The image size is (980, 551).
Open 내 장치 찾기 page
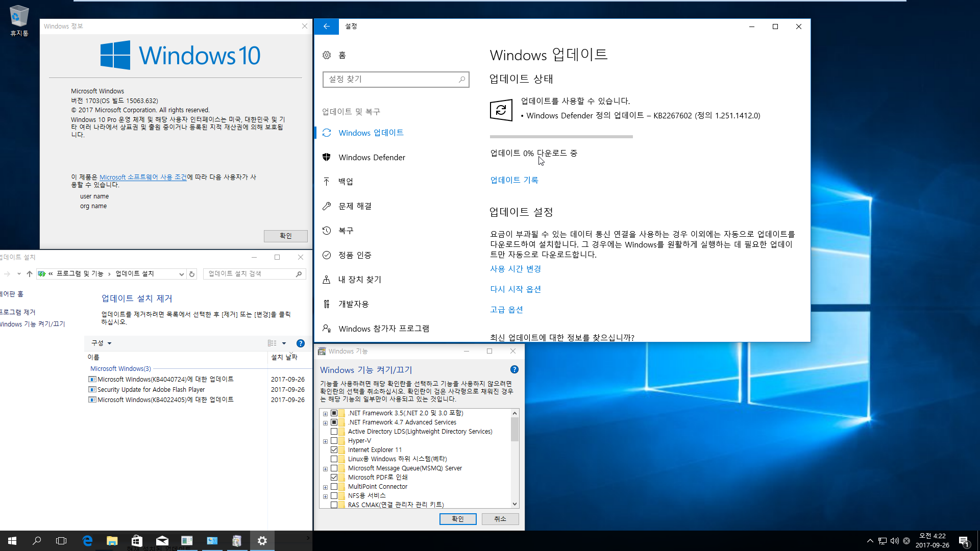click(359, 280)
